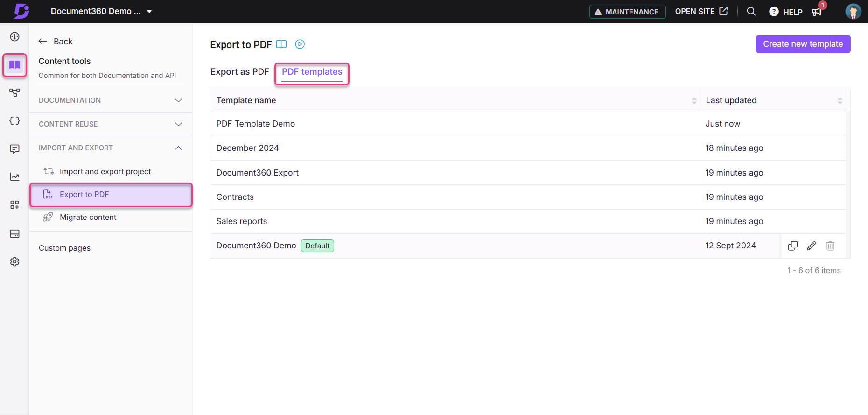
Task: Select the PDF templates tab
Action: [312, 72]
